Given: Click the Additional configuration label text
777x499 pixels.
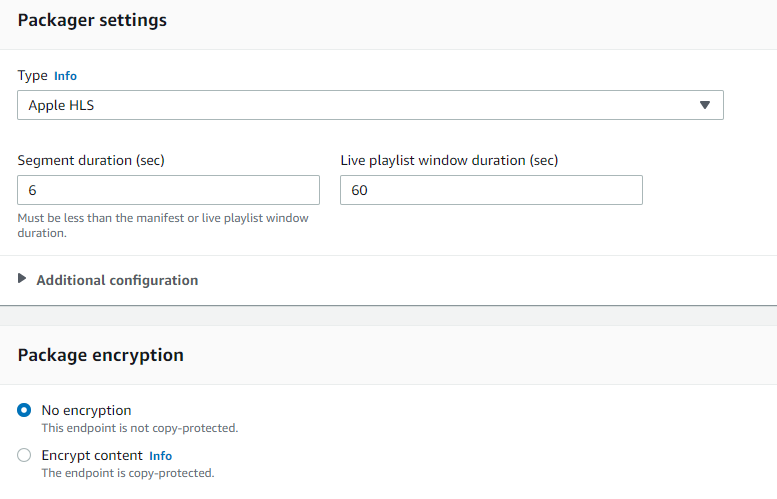Looking at the screenshot, I should tap(117, 280).
